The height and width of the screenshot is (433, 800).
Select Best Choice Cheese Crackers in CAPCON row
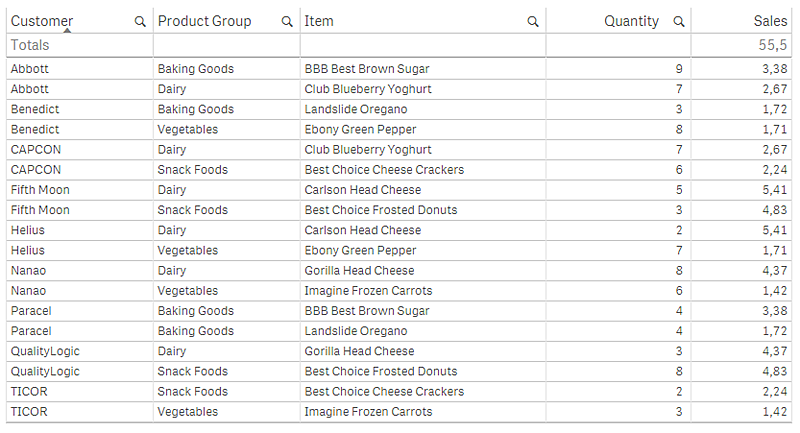pos(384,170)
